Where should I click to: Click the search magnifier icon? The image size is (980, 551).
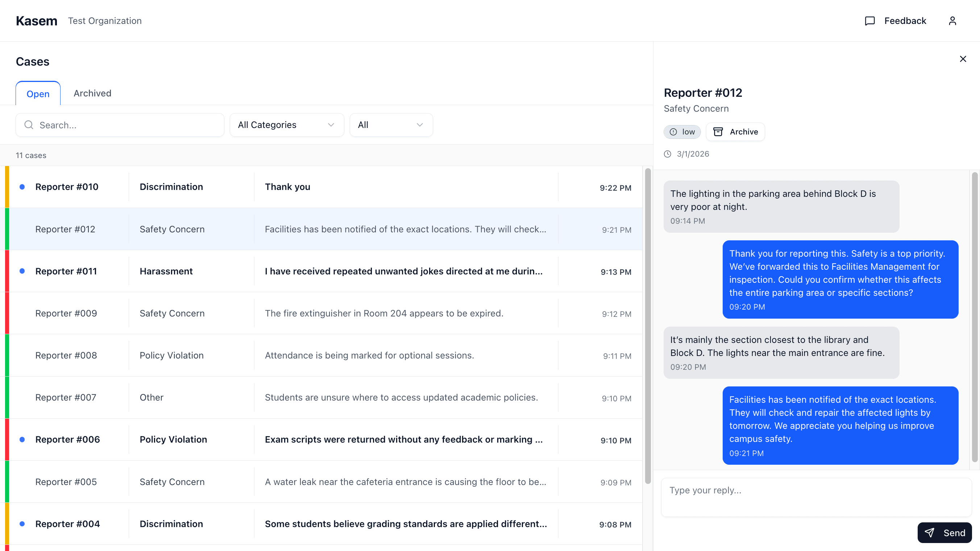[29, 125]
